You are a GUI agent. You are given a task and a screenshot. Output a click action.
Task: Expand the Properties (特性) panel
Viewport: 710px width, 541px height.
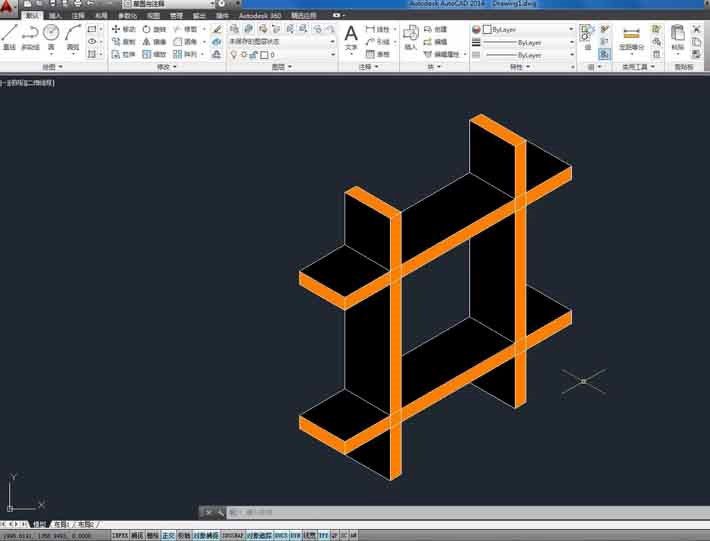pos(519,67)
